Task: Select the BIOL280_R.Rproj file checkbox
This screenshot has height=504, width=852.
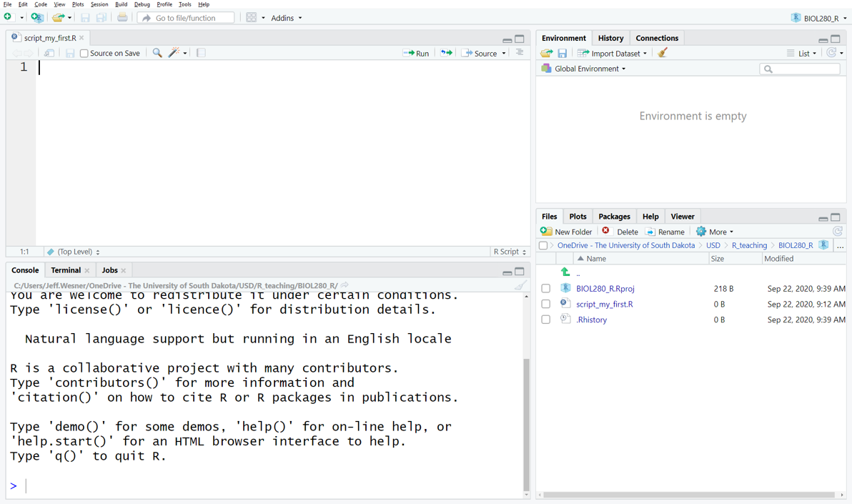Action: 546,288
